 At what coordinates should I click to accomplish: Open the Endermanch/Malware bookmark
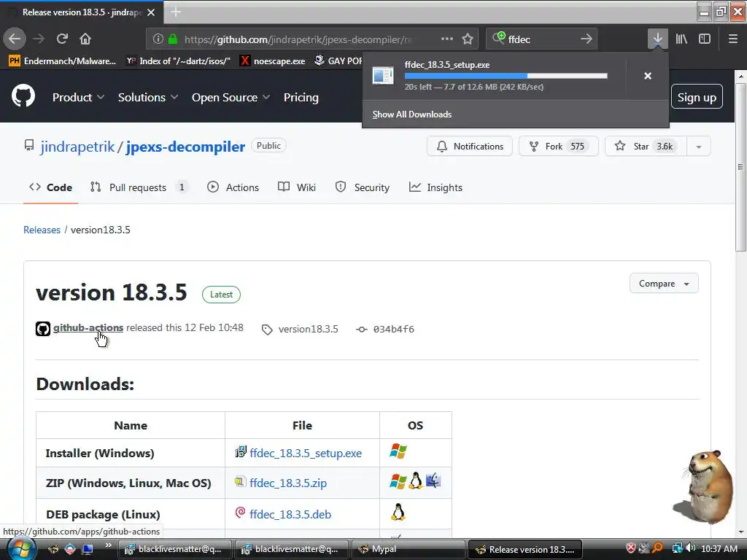(x=63, y=61)
